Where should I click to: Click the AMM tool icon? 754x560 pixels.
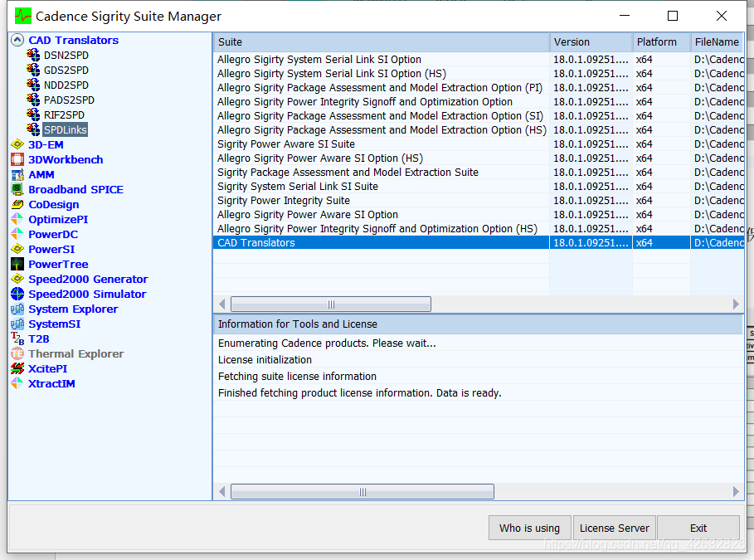17,174
